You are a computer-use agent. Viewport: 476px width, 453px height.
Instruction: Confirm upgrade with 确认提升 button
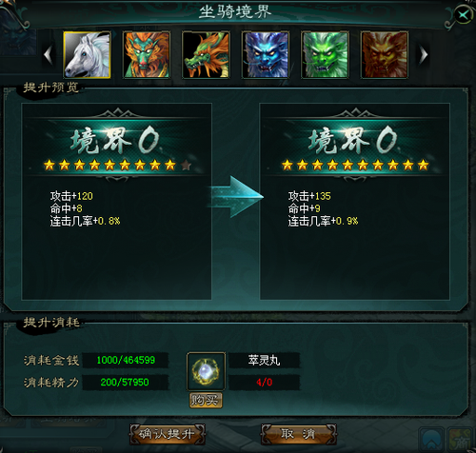(167, 434)
